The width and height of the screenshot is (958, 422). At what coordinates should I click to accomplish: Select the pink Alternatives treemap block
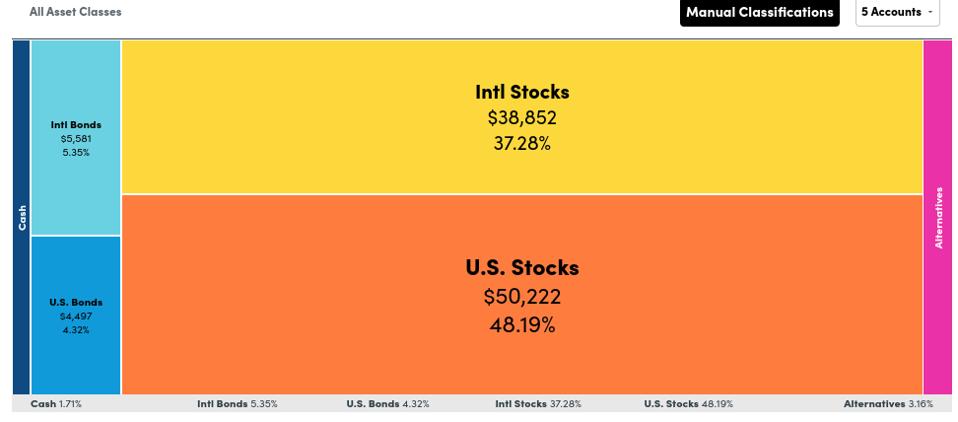(937, 217)
